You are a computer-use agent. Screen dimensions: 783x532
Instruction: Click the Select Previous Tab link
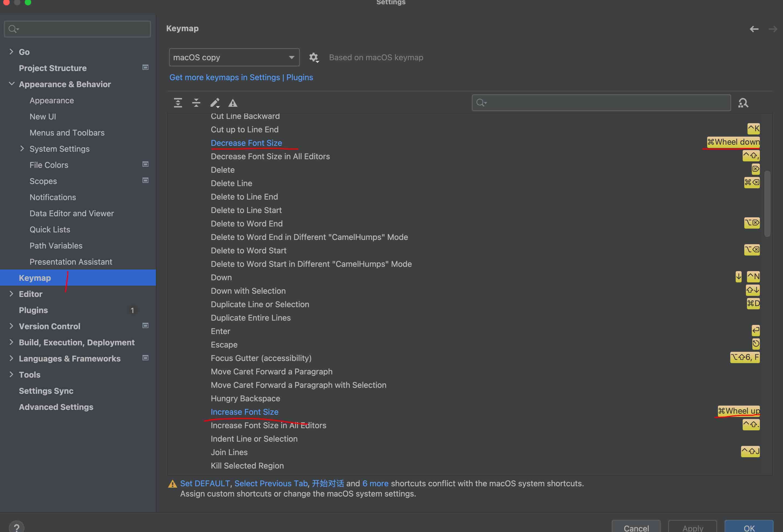coord(271,484)
